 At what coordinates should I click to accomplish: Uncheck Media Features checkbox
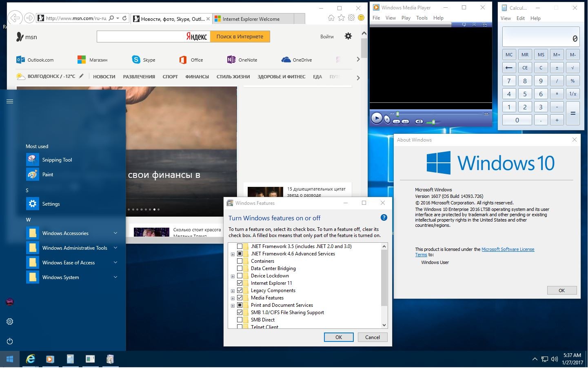tap(240, 298)
